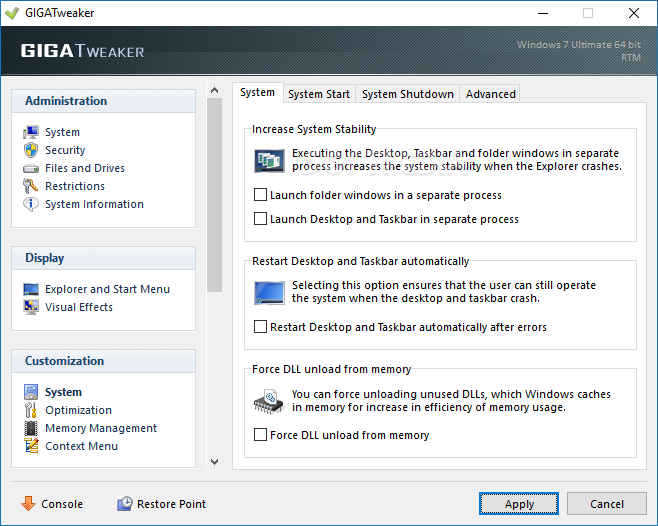Click the GIGATweaker green checkmark title icon
The width and height of the screenshot is (658, 526).
point(12,13)
